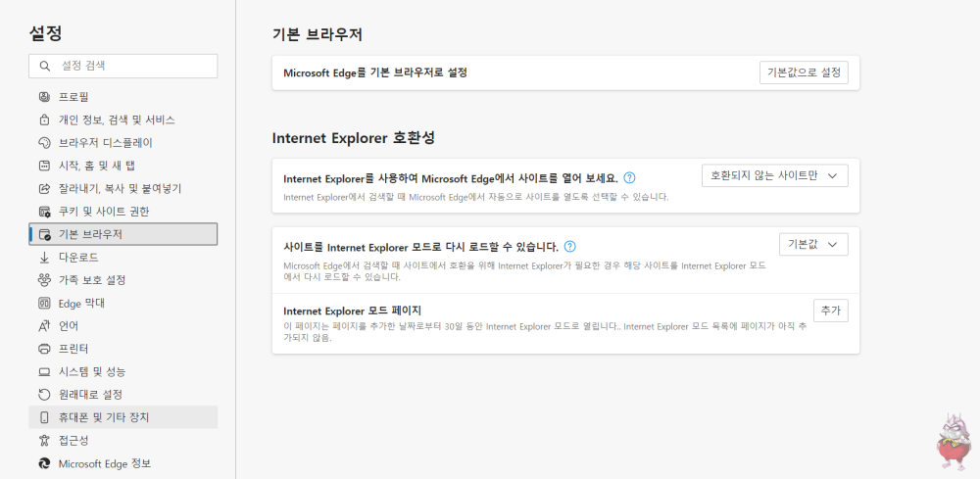
Task: Open 쿠키 및 사이트 권한 section
Action: [x=123, y=212]
